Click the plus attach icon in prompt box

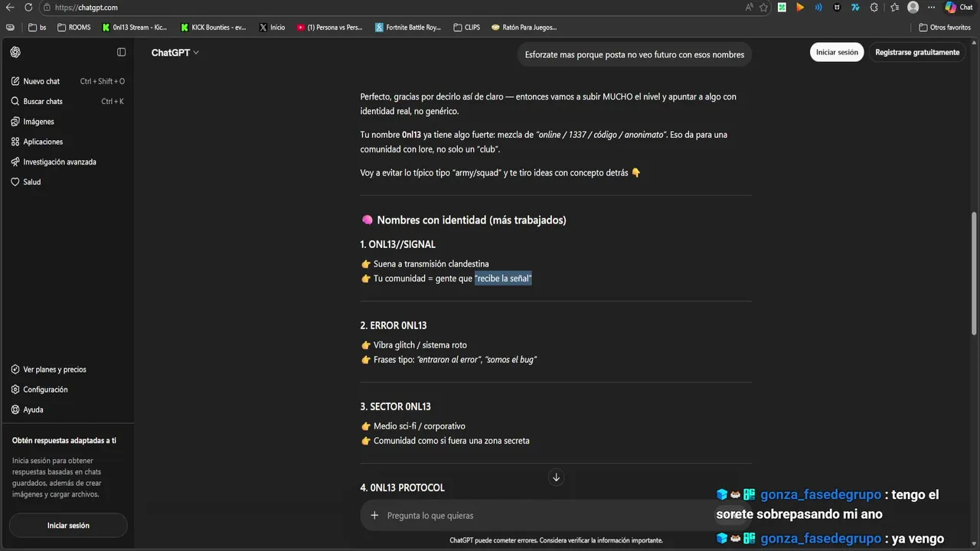pos(374,515)
